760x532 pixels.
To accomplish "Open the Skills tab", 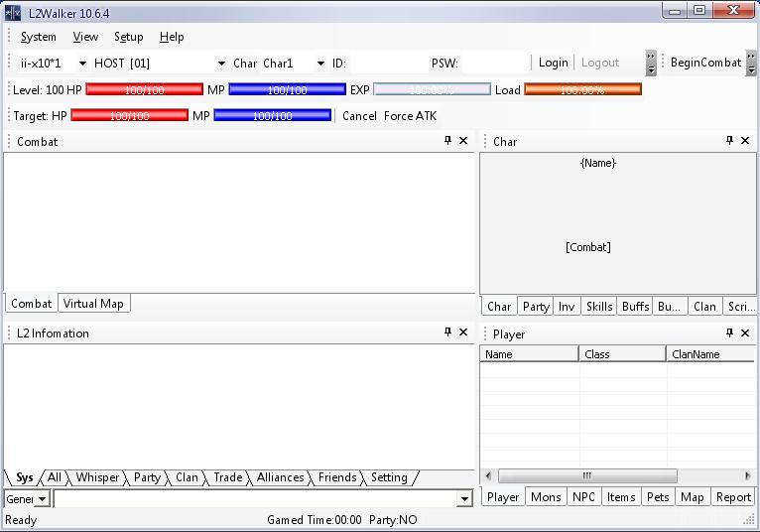I will pos(599,307).
